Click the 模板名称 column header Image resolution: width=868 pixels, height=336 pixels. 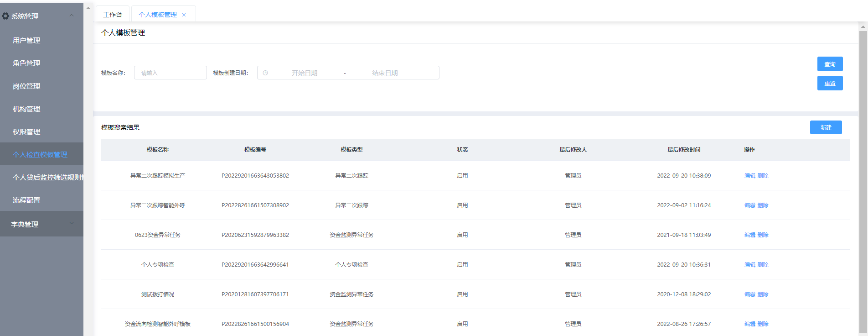[x=158, y=149]
